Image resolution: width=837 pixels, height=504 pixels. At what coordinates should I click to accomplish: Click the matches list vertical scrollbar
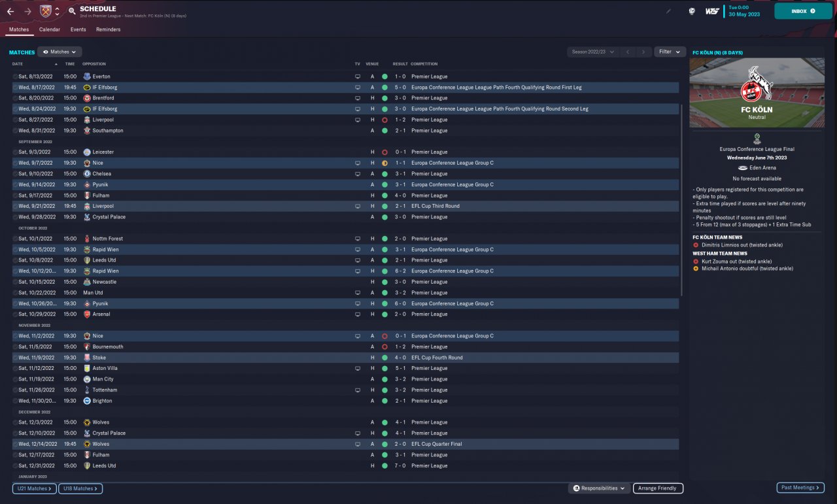682,199
